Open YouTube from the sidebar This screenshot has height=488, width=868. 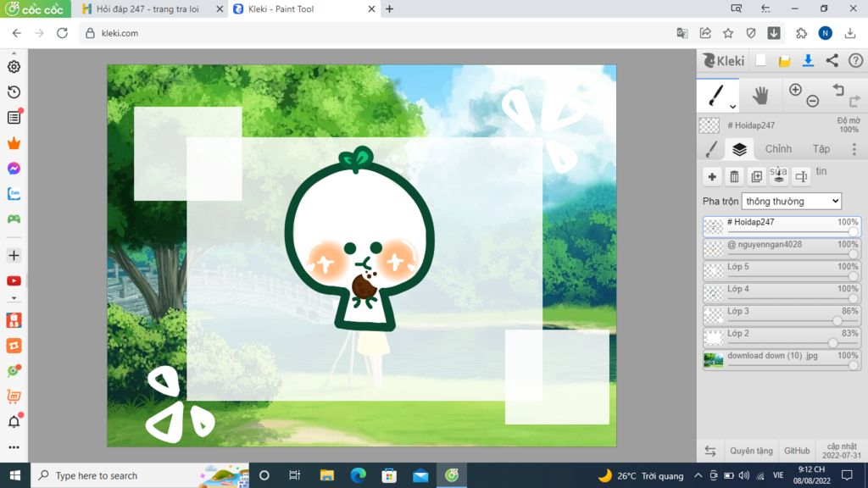pyautogui.click(x=14, y=280)
